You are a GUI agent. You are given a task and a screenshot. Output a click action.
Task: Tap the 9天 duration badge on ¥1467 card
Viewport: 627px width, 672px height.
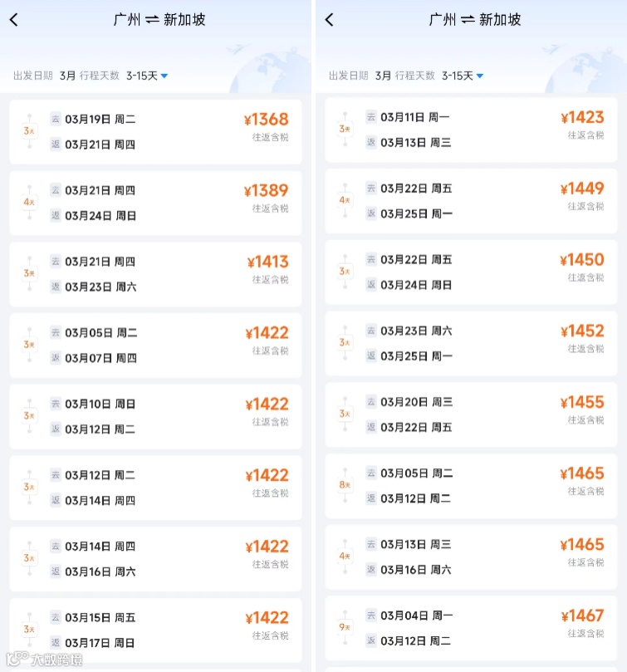[x=345, y=627]
